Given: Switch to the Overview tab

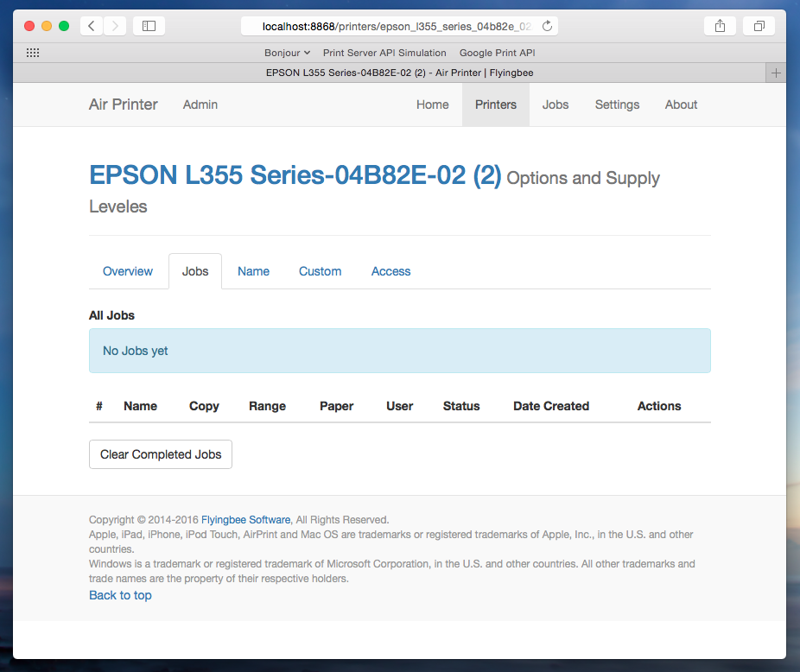Looking at the screenshot, I should [128, 271].
